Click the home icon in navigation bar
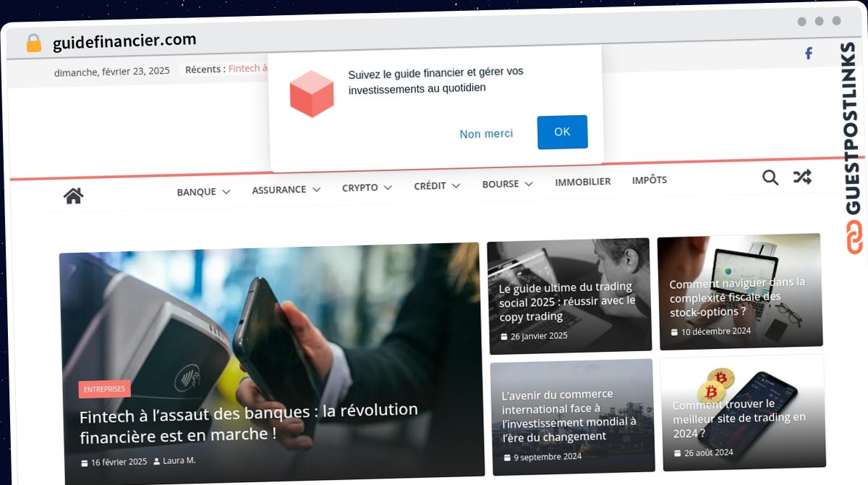 click(x=73, y=195)
